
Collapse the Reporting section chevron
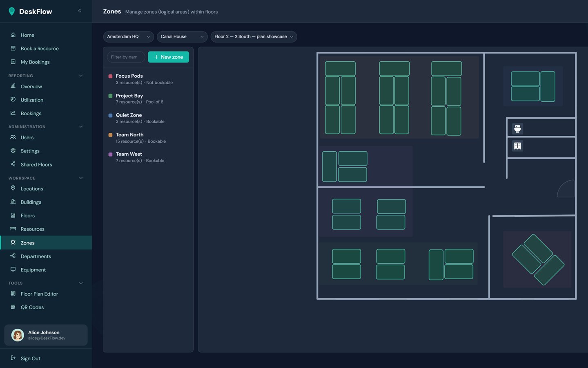(x=81, y=76)
